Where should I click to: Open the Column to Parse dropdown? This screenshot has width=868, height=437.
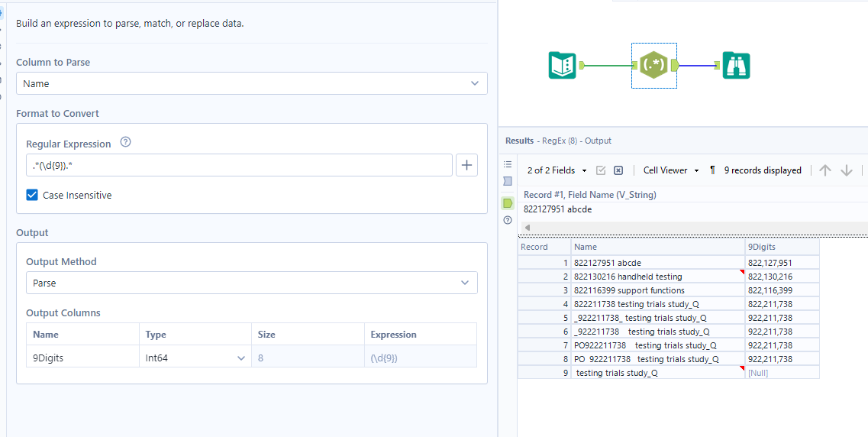251,83
